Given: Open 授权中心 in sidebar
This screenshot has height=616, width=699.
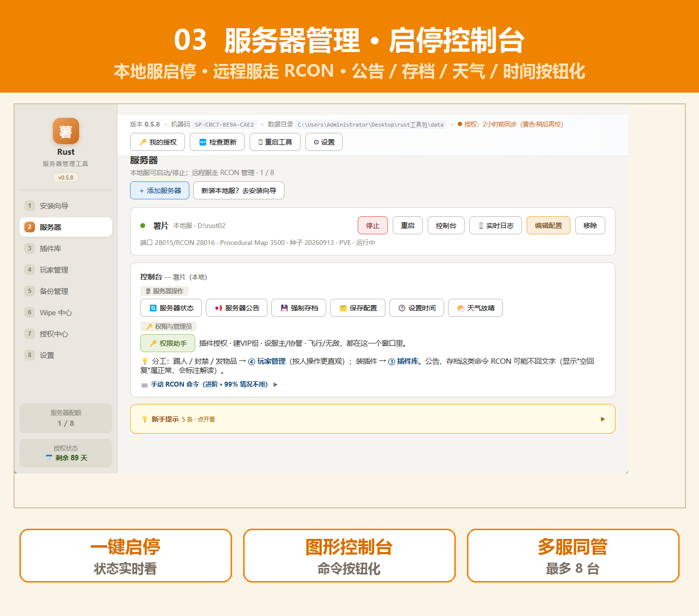Looking at the screenshot, I should tap(66, 334).
